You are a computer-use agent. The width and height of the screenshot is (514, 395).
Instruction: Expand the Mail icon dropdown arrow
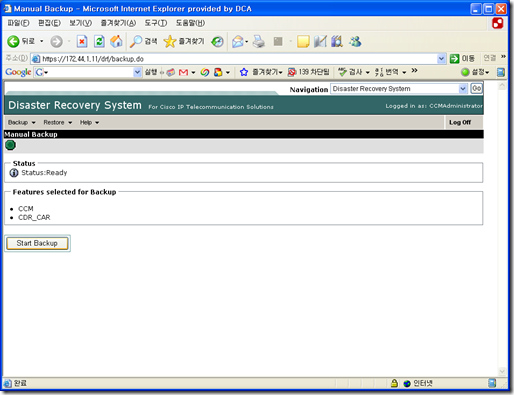247,42
